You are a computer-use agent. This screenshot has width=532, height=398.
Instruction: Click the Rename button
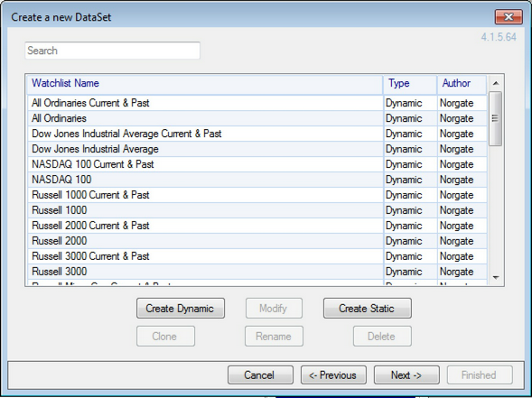pyautogui.click(x=274, y=337)
